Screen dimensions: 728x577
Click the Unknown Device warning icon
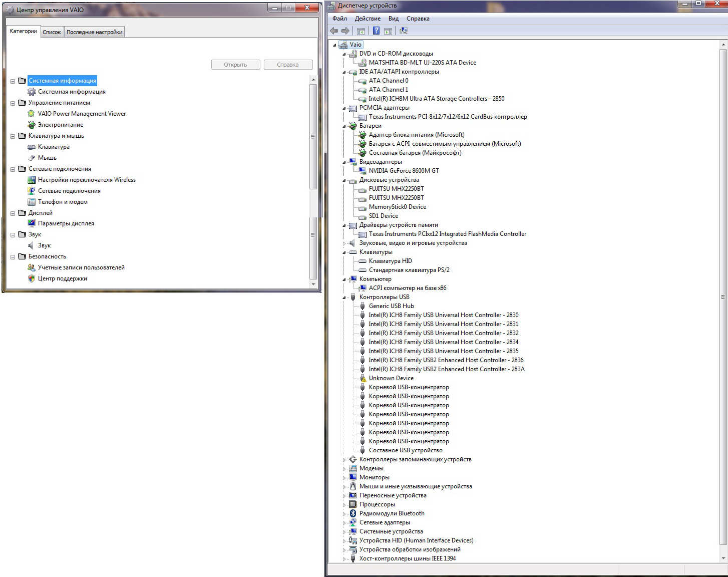click(x=362, y=378)
